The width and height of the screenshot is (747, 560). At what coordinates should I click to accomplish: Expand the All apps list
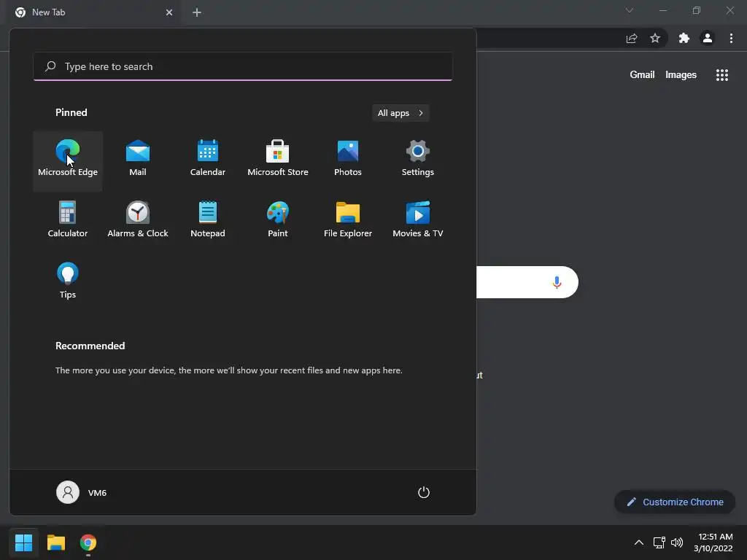point(400,113)
